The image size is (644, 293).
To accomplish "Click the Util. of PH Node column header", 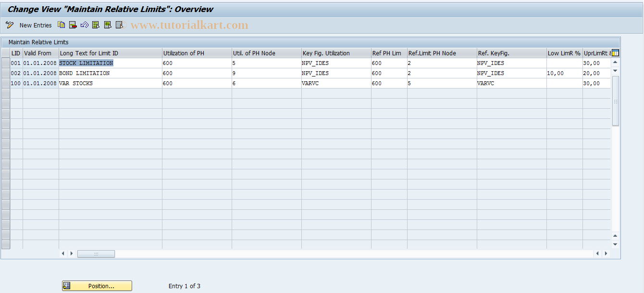I will tap(267, 53).
